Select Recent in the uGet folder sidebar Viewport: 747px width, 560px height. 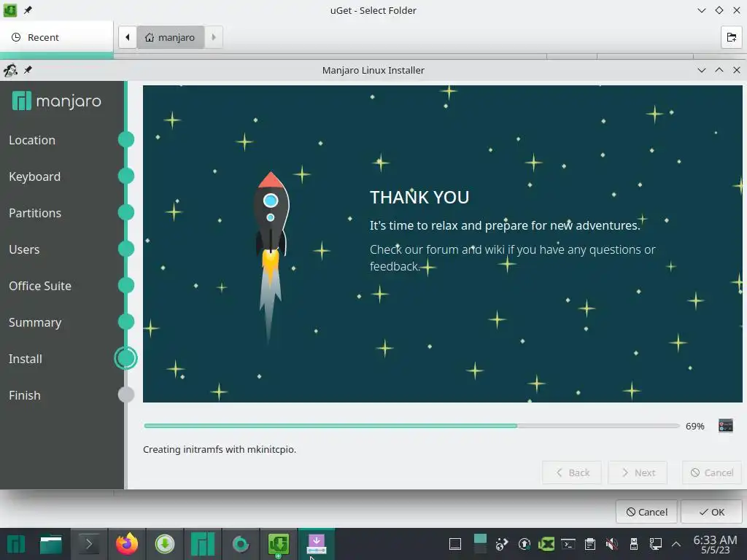pyautogui.click(x=56, y=37)
